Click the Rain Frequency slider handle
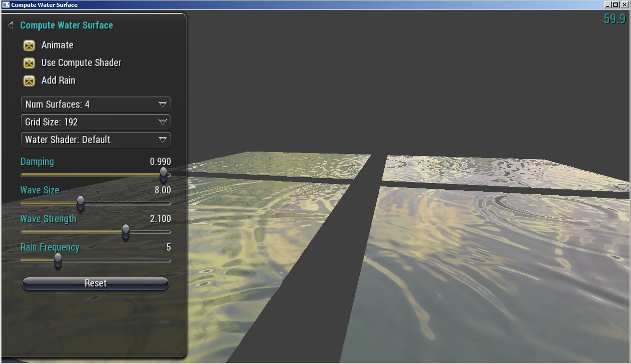 [x=58, y=260]
